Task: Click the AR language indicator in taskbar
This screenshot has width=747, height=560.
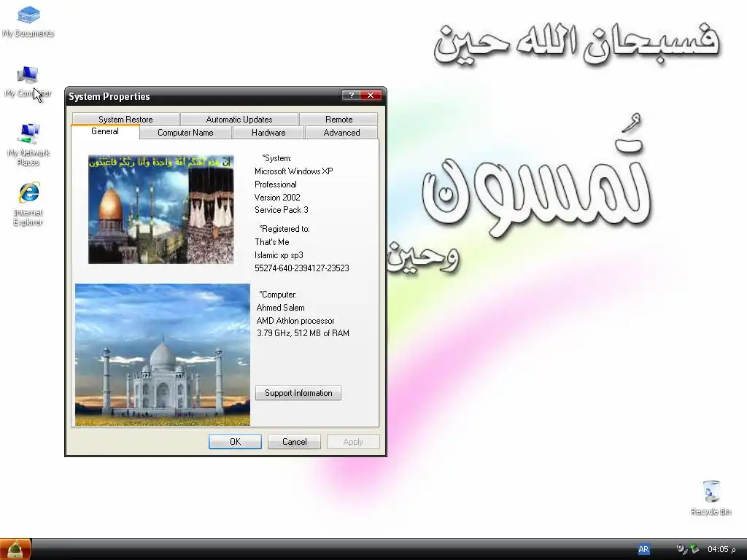Action: 643,549
